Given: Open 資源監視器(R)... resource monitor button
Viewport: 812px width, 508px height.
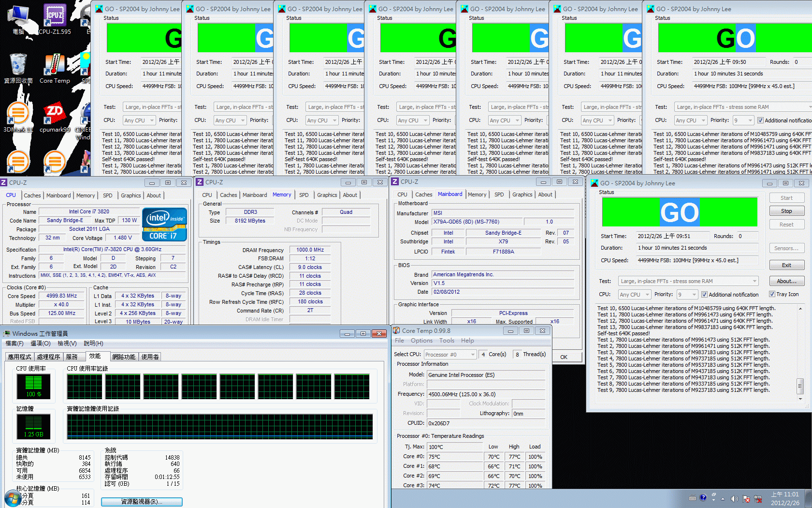Looking at the screenshot, I should click(142, 502).
